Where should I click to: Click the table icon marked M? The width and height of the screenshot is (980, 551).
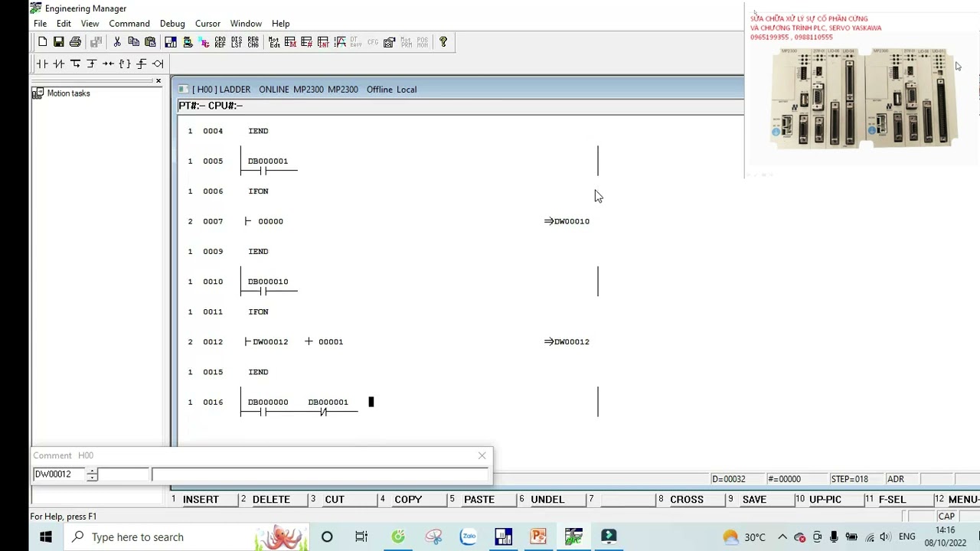coord(290,42)
